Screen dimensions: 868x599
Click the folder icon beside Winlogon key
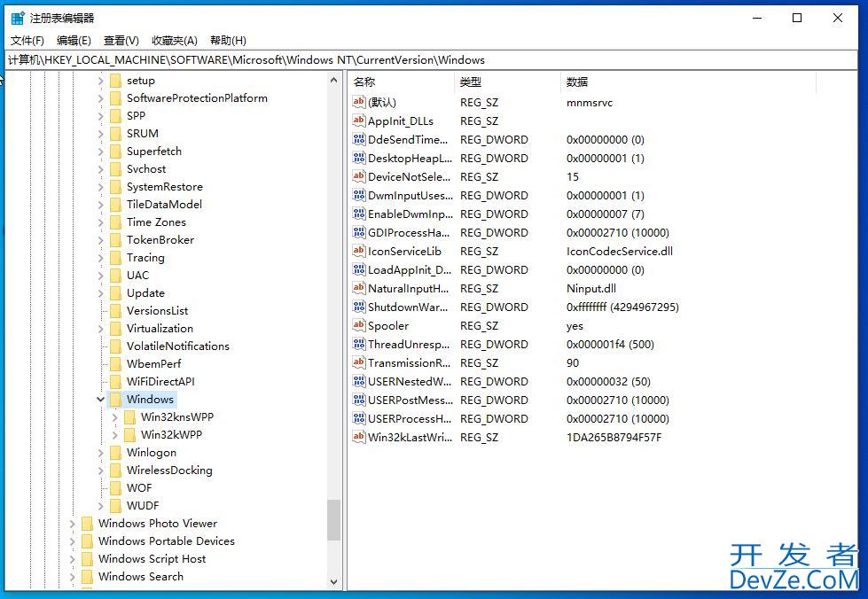[115, 453]
